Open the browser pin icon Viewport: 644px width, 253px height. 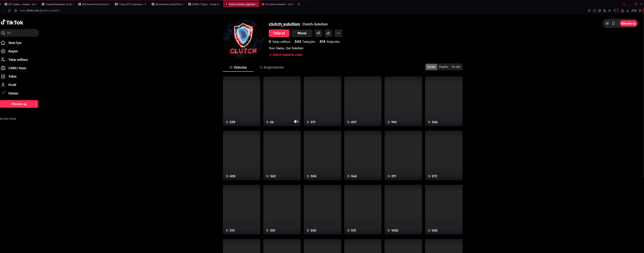click(589, 11)
